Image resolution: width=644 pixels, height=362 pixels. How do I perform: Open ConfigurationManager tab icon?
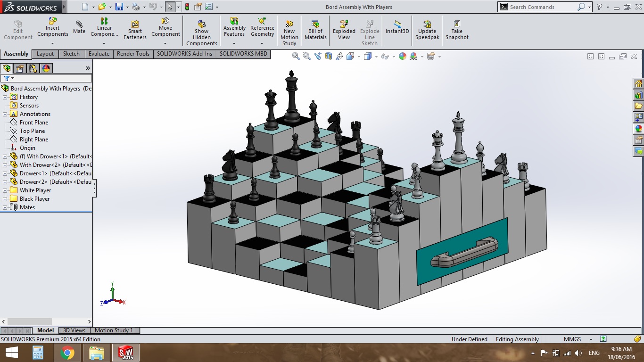click(33, 68)
